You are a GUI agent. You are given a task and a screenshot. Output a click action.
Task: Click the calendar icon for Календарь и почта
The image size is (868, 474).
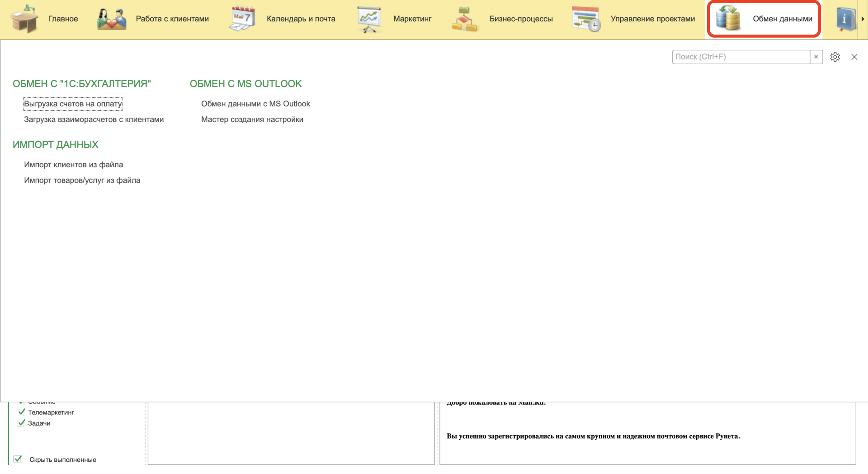pyautogui.click(x=242, y=19)
